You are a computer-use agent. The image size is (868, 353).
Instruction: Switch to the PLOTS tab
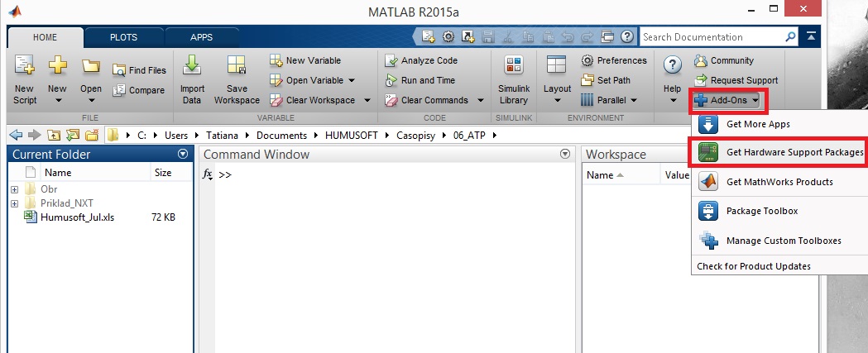pyautogui.click(x=123, y=37)
